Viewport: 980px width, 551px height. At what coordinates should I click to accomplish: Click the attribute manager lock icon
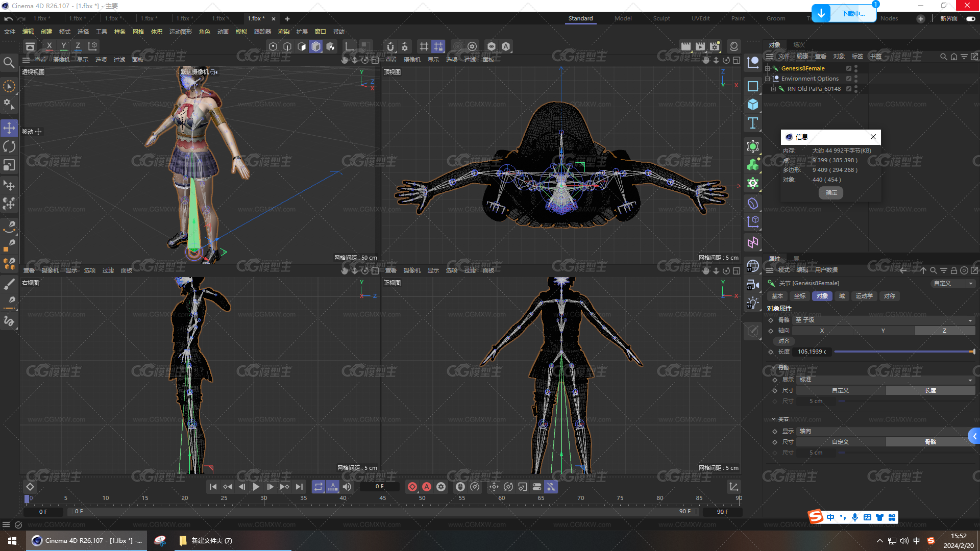point(953,270)
